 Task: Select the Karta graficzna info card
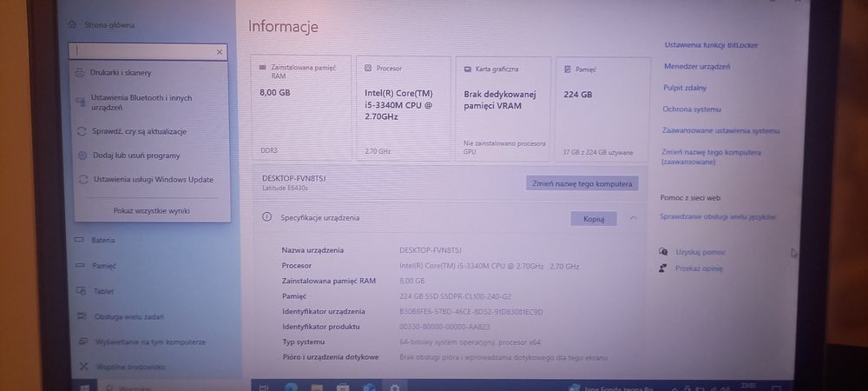click(x=503, y=109)
